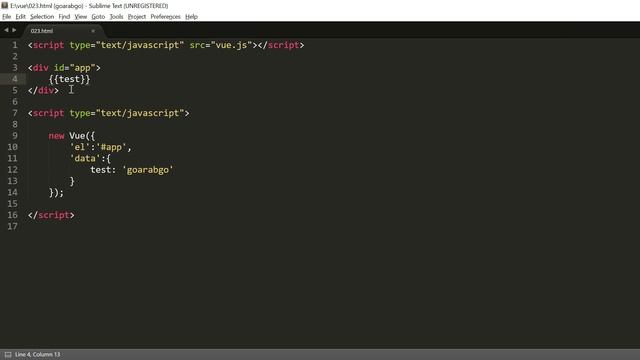The image size is (640, 360).
Task: Click the 'goarabgo' string value
Action: tap(148, 170)
